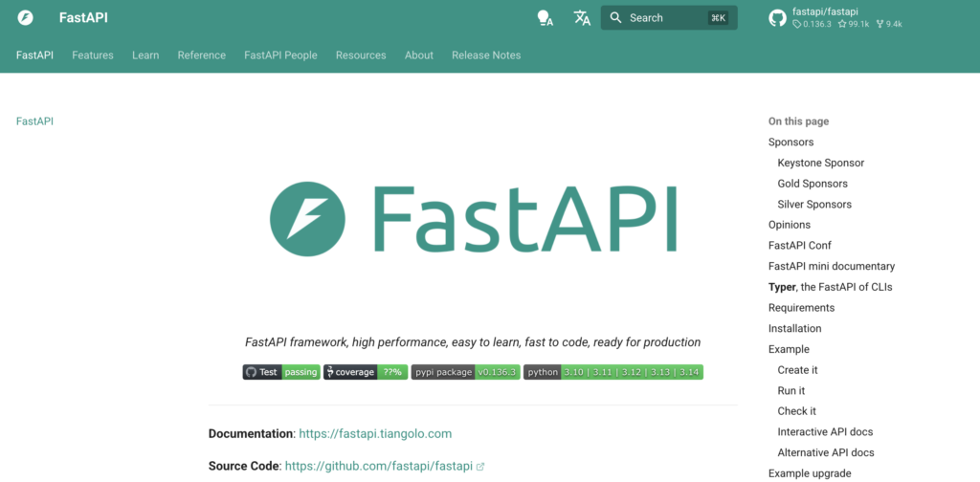
Task: Open the Release Notes tab
Action: tap(486, 55)
